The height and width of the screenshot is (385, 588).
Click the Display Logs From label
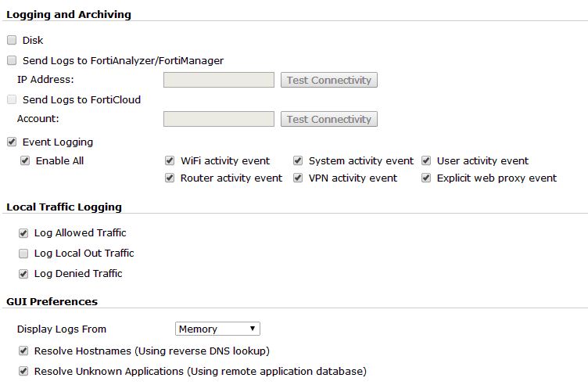coord(62,329)
